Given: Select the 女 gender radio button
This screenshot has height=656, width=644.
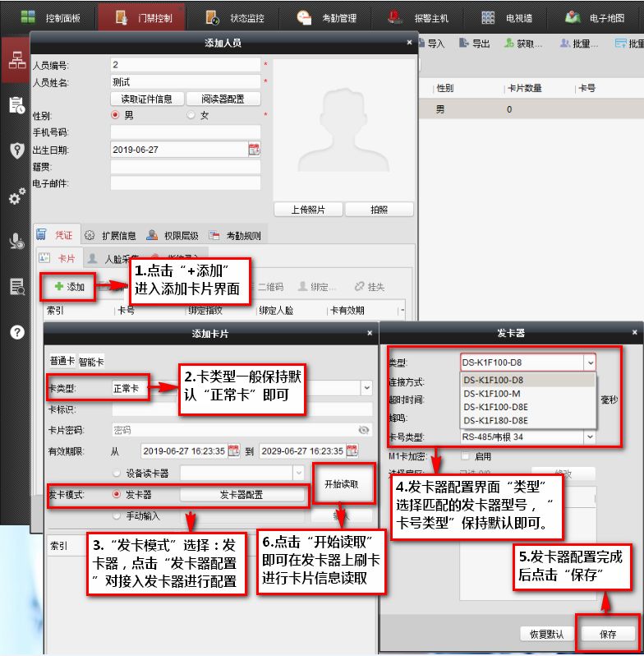Looking at the screenshot, I should (191, 115).
